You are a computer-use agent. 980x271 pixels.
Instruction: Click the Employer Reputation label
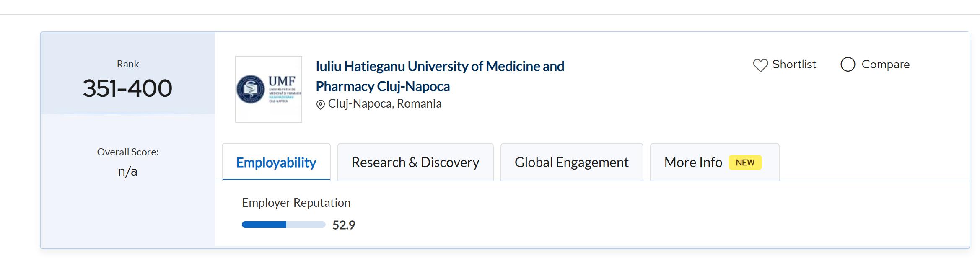click(296, 203)
